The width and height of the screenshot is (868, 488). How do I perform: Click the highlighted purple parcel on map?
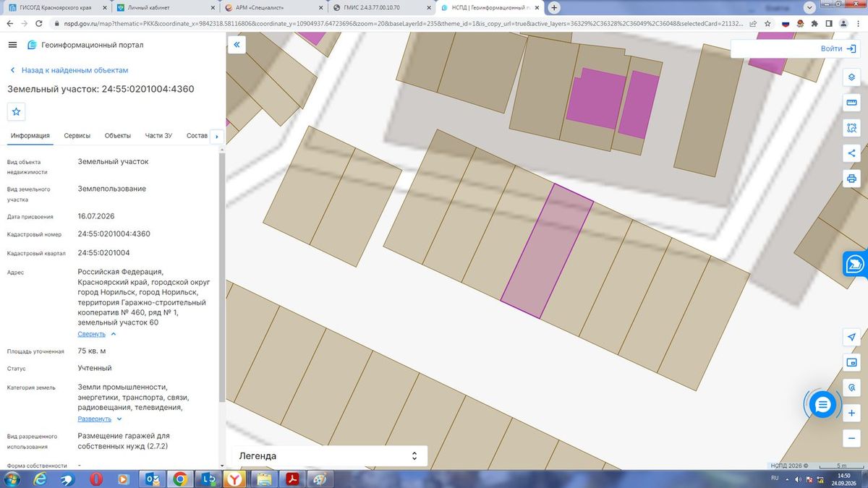pos(547,252)
